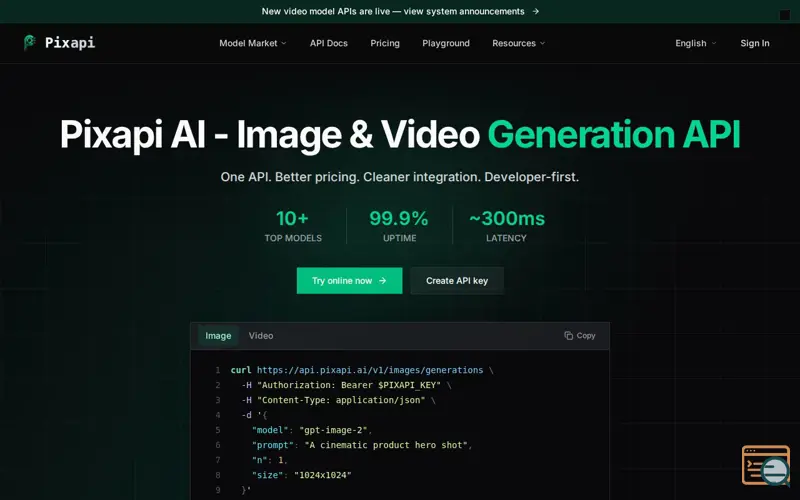Open the API Docs nav item
Viewport: 800px width, 500px height.
329,43
